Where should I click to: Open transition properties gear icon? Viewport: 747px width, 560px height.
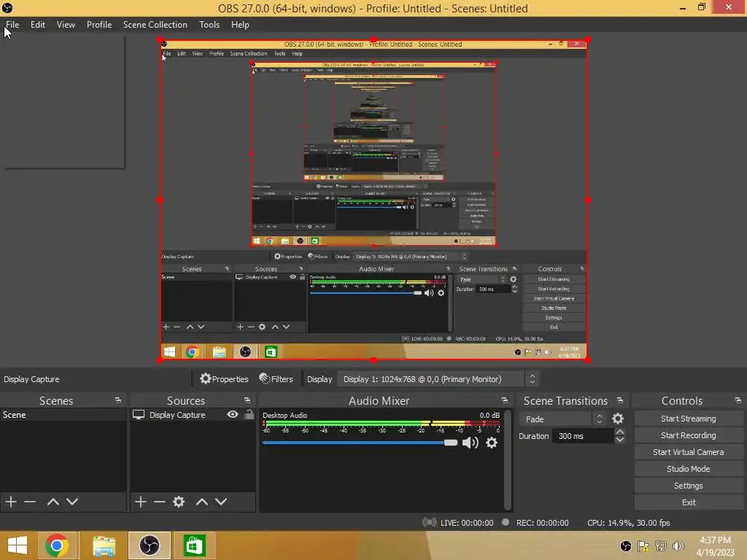pos(618,419)
